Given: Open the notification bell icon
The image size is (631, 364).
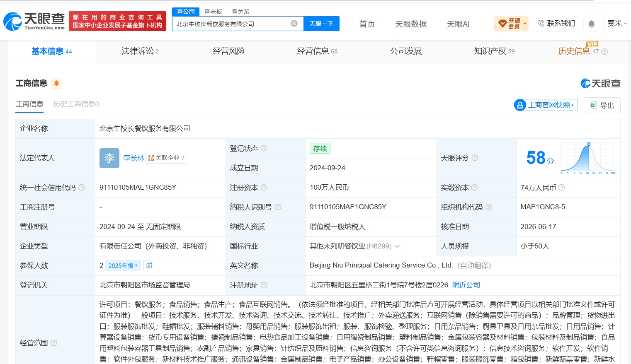Looking at the screenshot, I should pyautogui.click(x=592, y=24).
